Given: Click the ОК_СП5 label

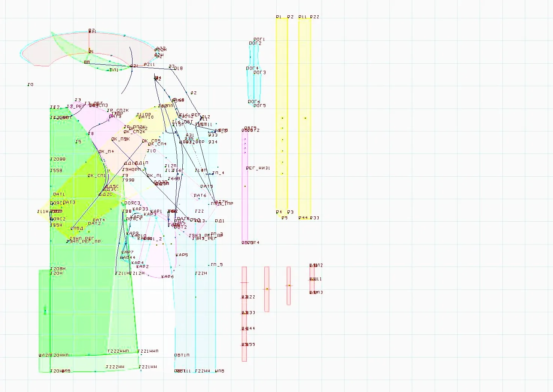Looking at the screenshot, I should pyautogui.click(x=151, y=141).
